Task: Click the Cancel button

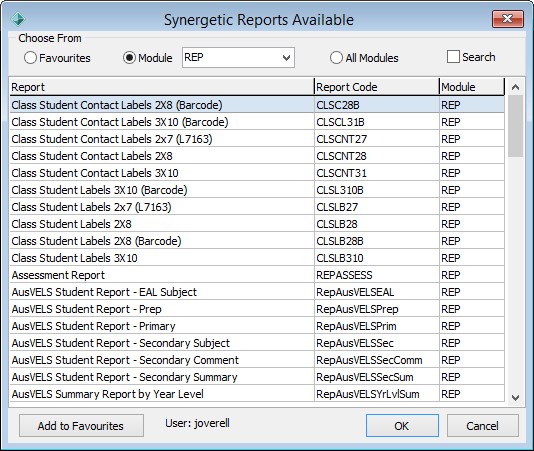Action: pyautogui.click(x=483, y=425)
